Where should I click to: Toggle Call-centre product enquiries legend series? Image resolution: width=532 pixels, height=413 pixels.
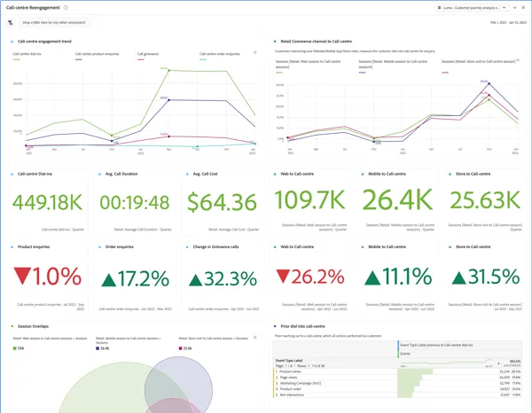pos(97,56)
